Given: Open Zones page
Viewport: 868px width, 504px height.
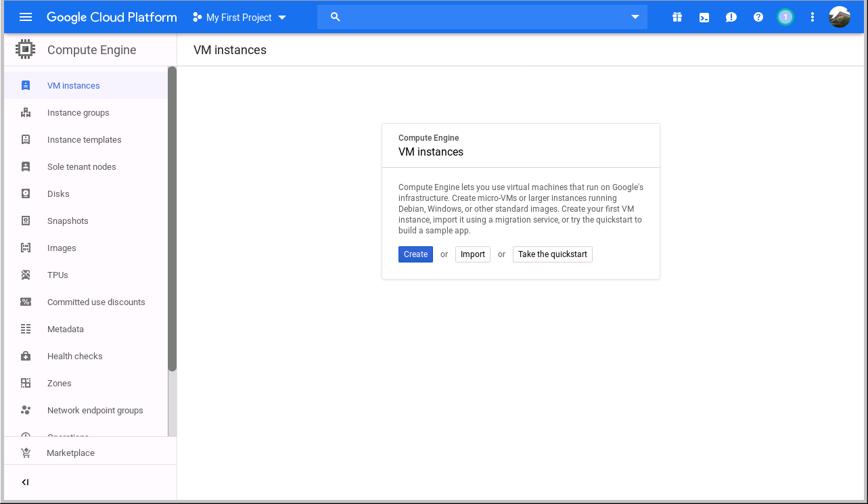Looking at the screenshot, I should click(86, 383).
